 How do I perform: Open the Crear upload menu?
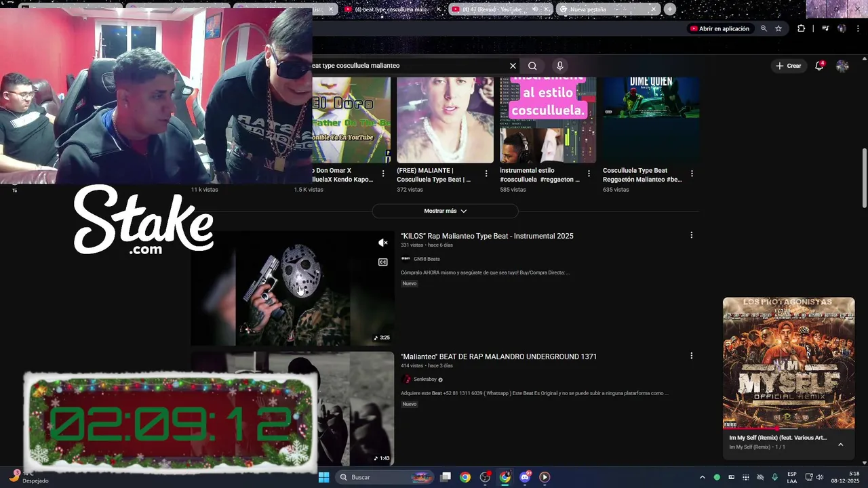789,66
